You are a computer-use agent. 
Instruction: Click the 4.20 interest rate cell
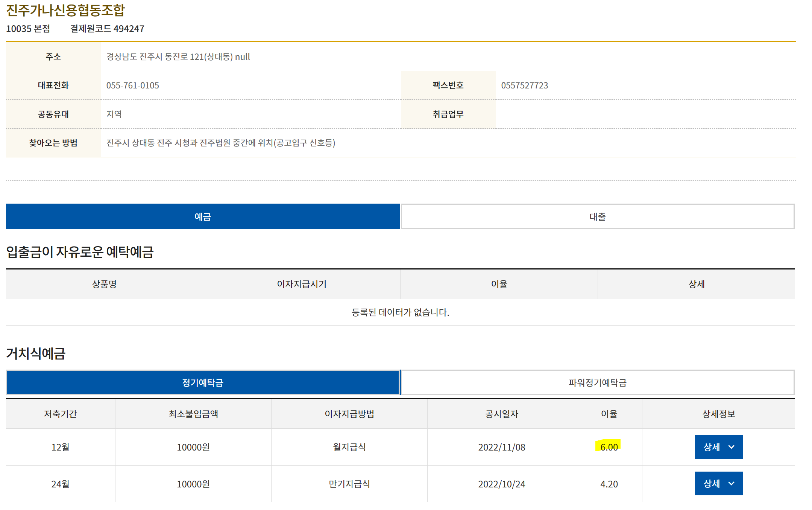609,484
